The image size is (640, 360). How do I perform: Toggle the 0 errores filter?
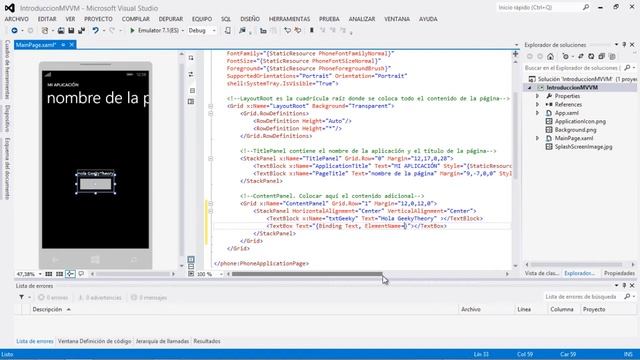[x=53, y=298]
